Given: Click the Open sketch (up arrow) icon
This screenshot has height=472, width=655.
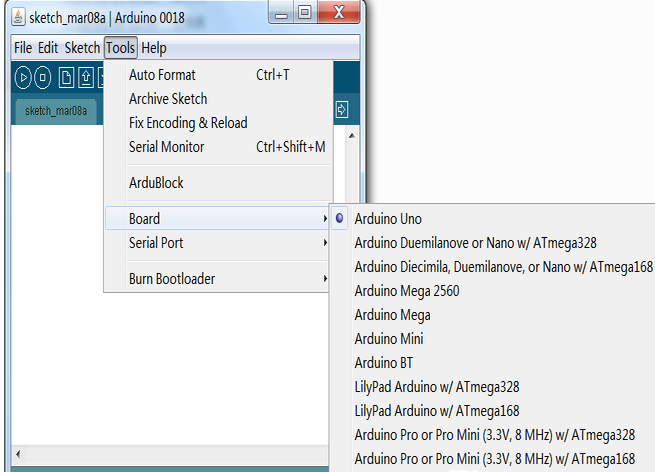Looking at the screenshot, I should pos(86,78).
